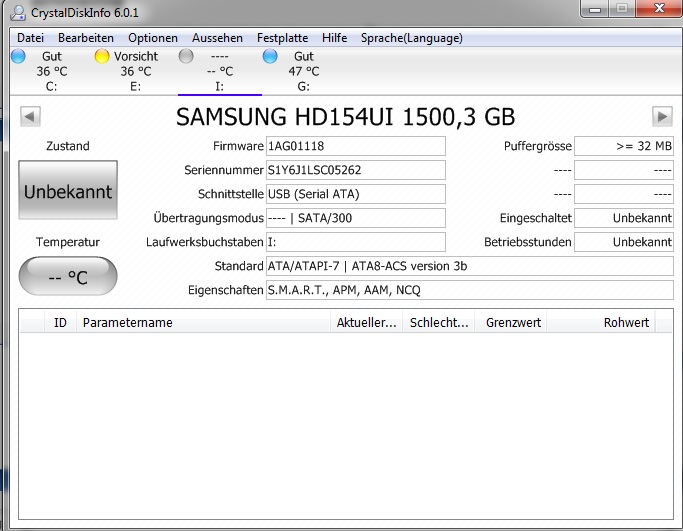683x531 pixels.
Task: Select the blue Gut status orb for drive G:
Action: point(270,57)
